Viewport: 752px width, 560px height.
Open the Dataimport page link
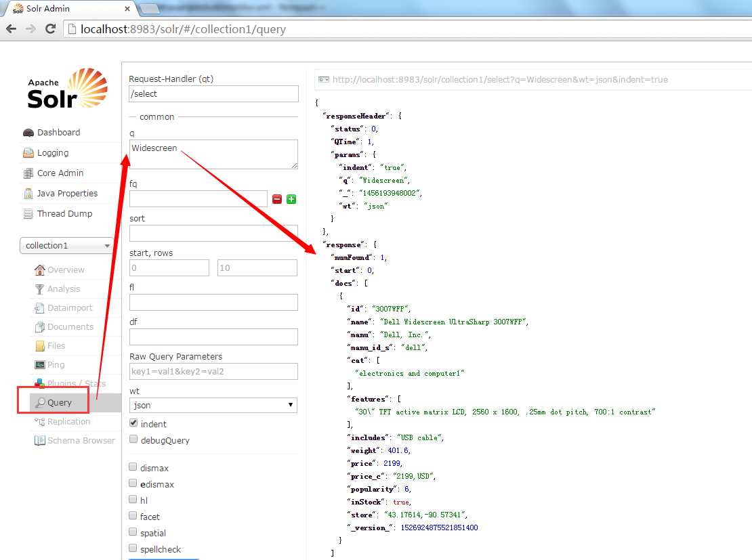tap(70, 308)
